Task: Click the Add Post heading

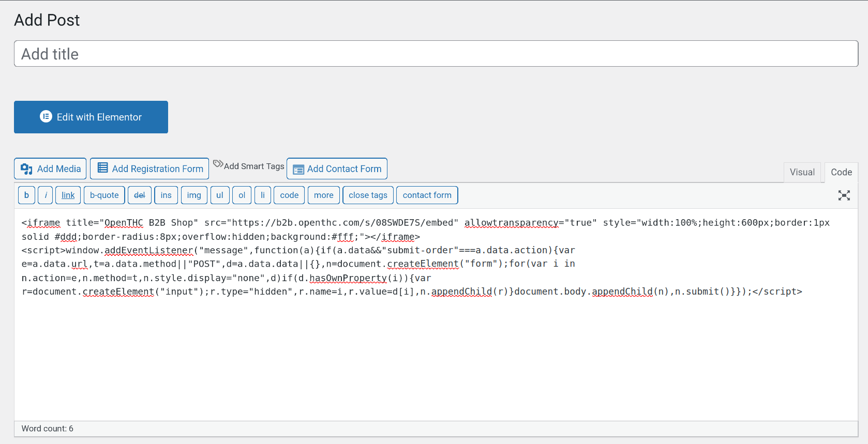Action: (x=47, y=20)
